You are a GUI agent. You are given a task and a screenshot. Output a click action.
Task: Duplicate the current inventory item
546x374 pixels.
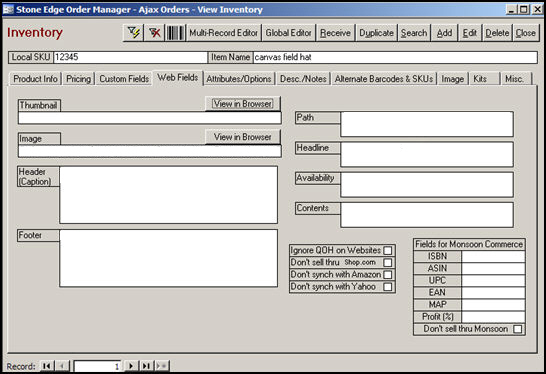(376, 33)
